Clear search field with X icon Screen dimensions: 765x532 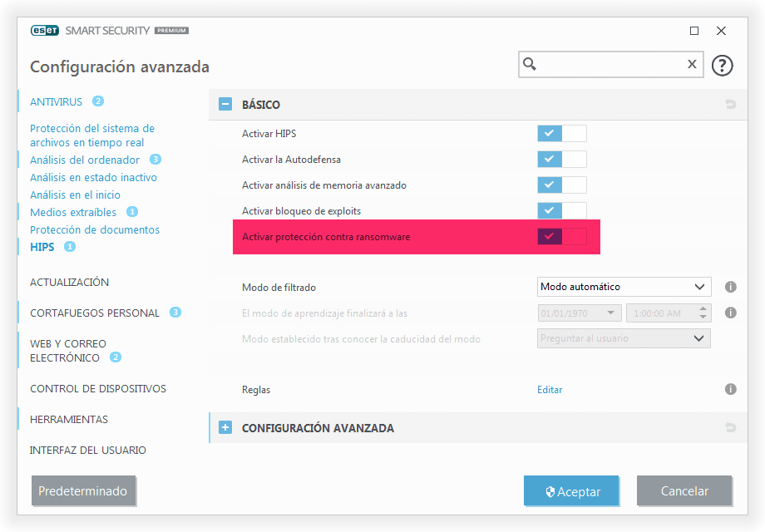[x=692, y=64]
